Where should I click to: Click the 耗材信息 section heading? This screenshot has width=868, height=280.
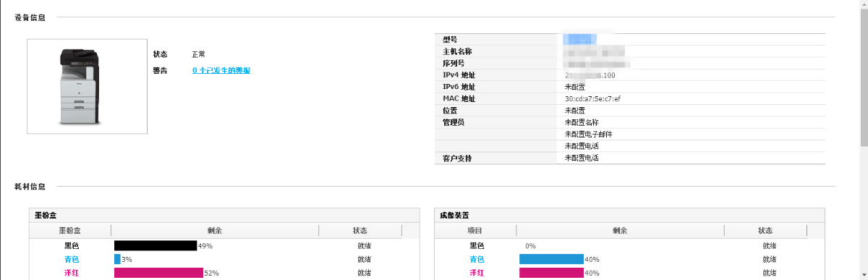pyautogui.click(x=30, y=187)
